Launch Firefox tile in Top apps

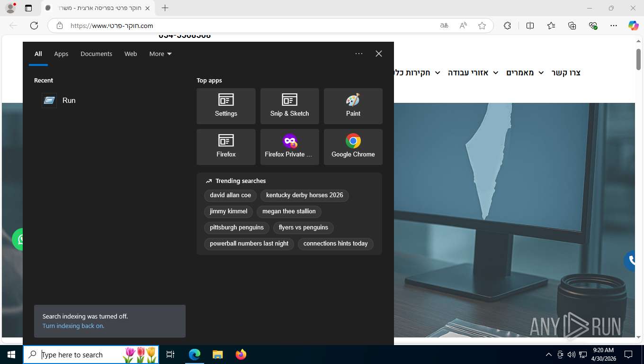coord(226,147)
